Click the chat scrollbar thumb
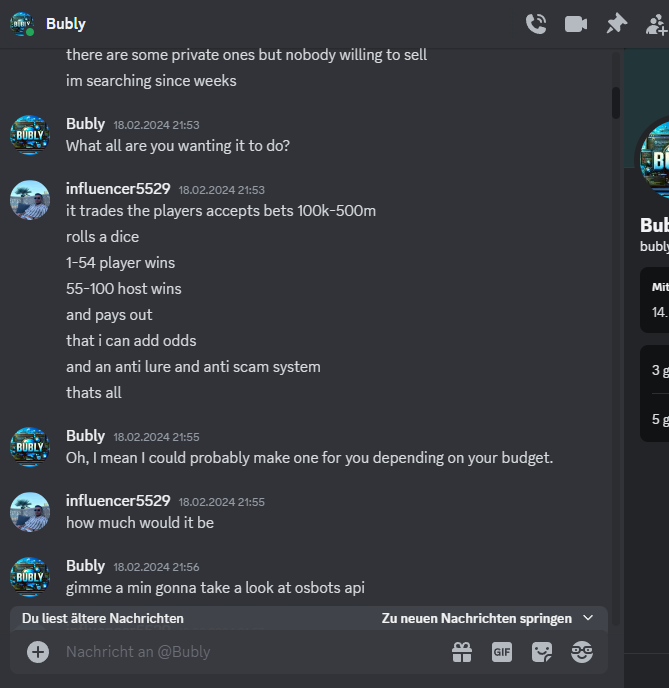669x688 pixels. (616, 103)
